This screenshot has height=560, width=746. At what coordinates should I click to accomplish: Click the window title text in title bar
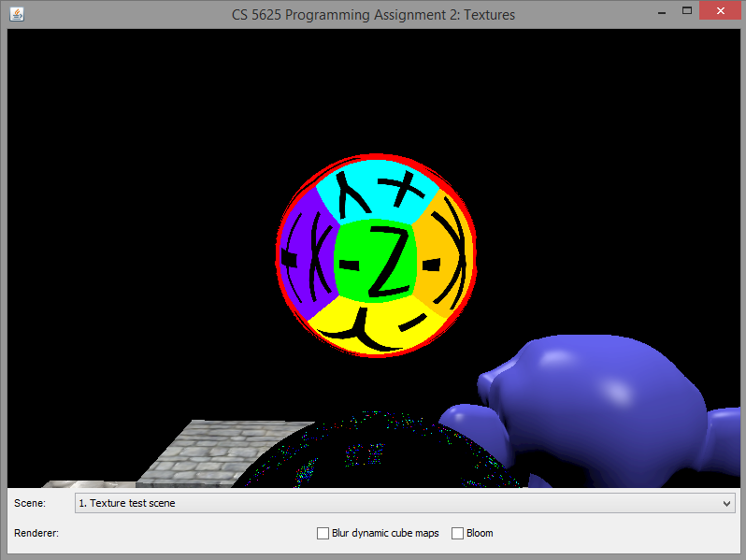[x=373, y=14]
